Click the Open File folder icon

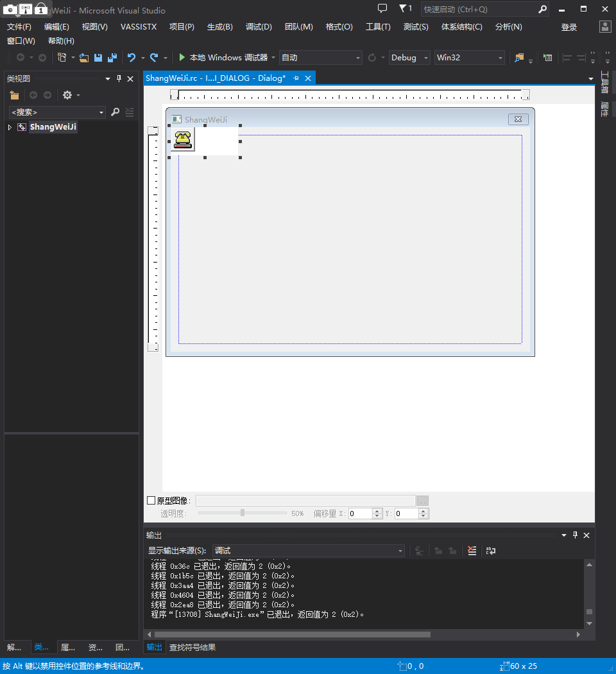point(84,58)
